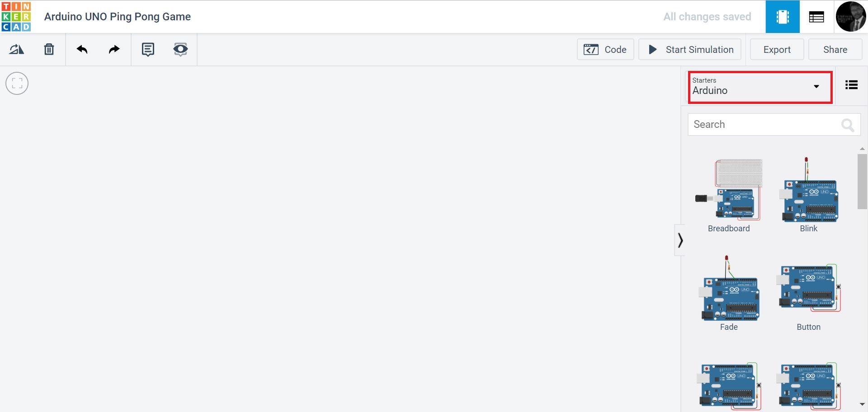Open the Starters Arduino dropdown

pos(759,87)
